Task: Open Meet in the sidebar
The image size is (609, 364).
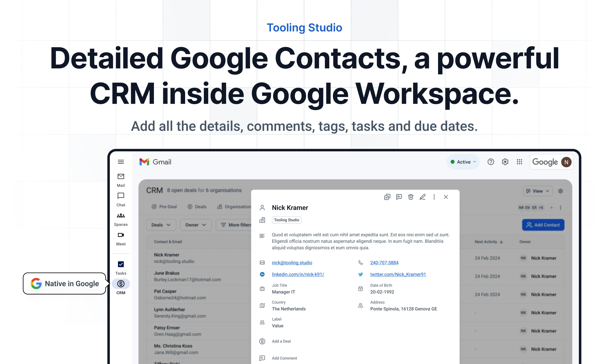Action: [121, 239]
